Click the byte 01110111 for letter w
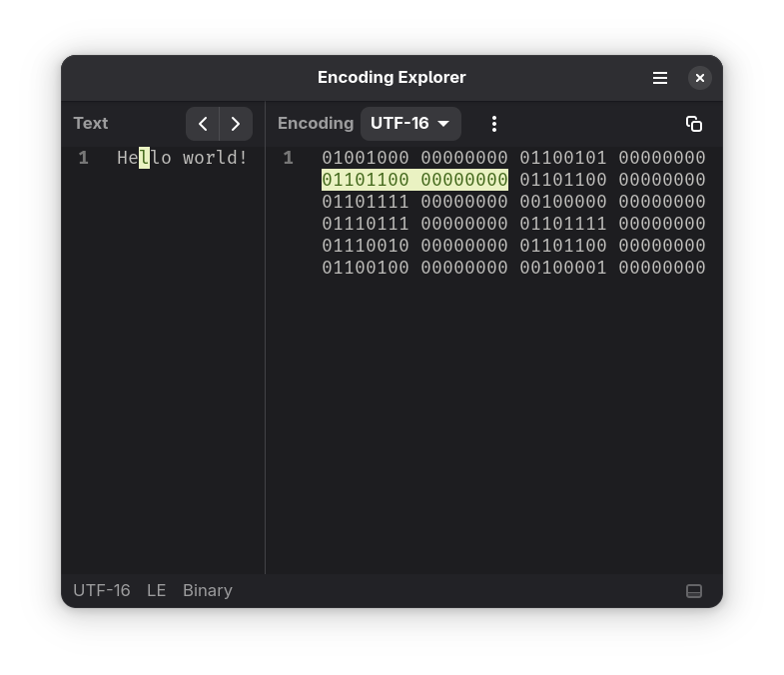The width and height of the screenshot is (784, 675). tap(366, 224)
